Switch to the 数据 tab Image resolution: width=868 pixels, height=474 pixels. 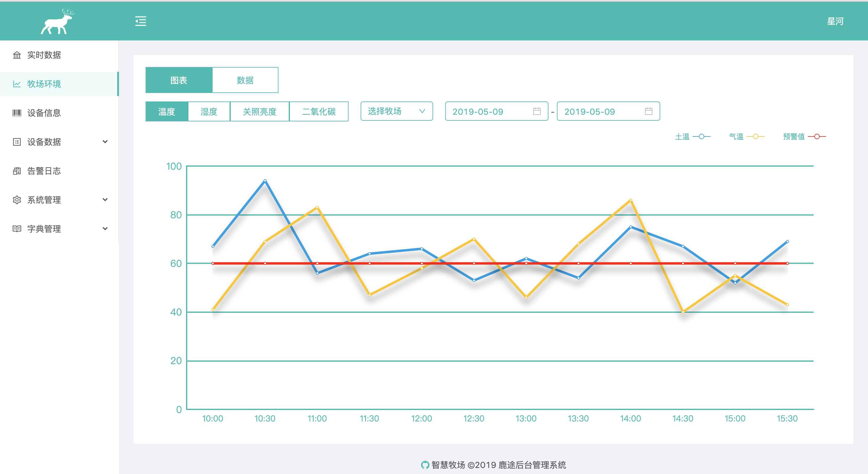pos(245,80)
